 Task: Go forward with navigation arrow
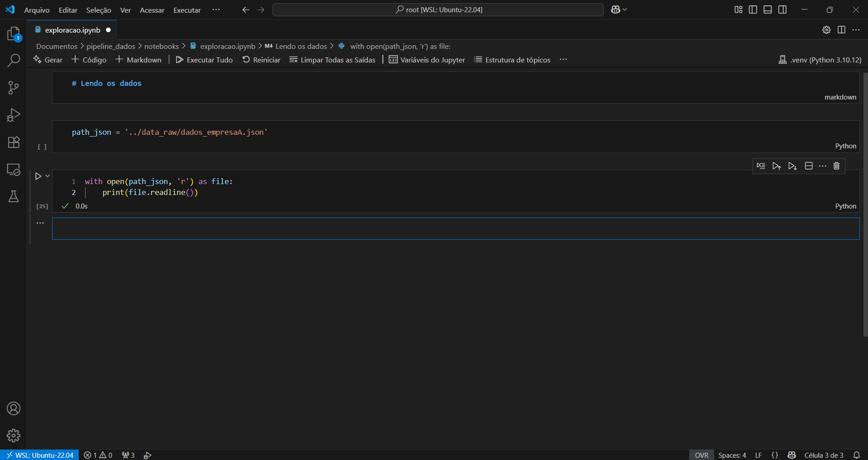click(x=261, y=9)
